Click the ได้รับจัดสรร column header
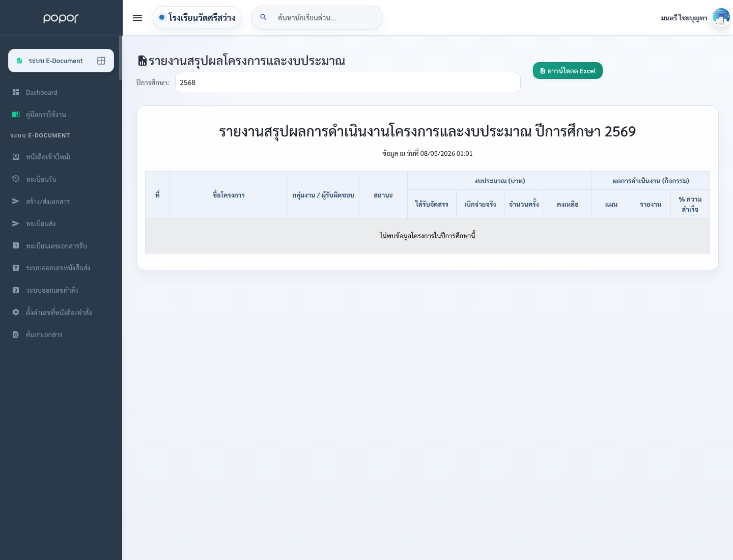Image resolution: width=733 pixels, height=560 pixels. (x=432, y=204)
